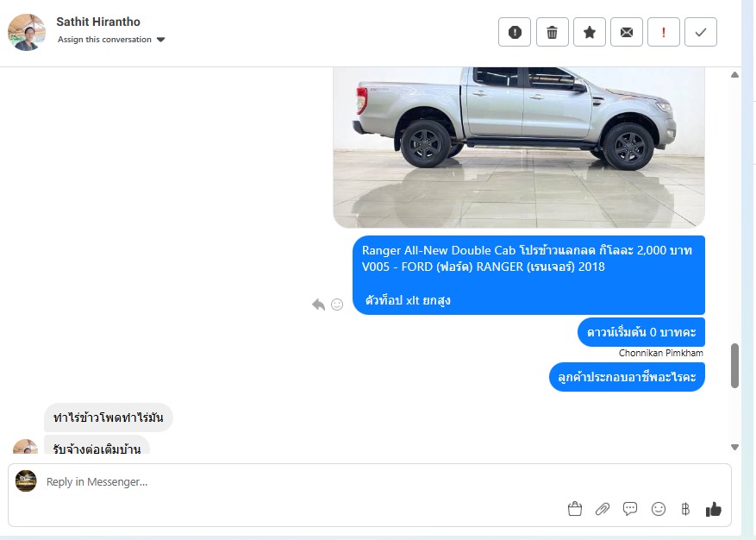Open the emoji picker in reply box
756x540 pixels.
coord(658,509)
